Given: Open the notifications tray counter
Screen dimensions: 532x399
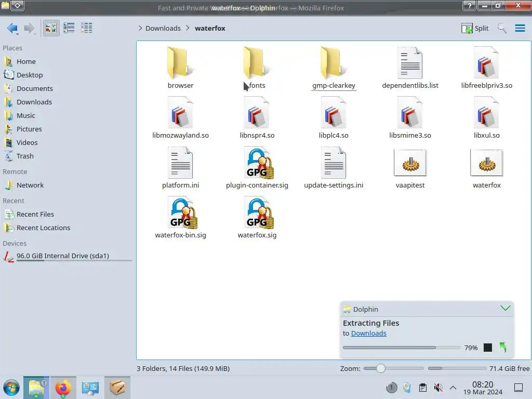Looking at the screenshot, I should tap(391, 388).
